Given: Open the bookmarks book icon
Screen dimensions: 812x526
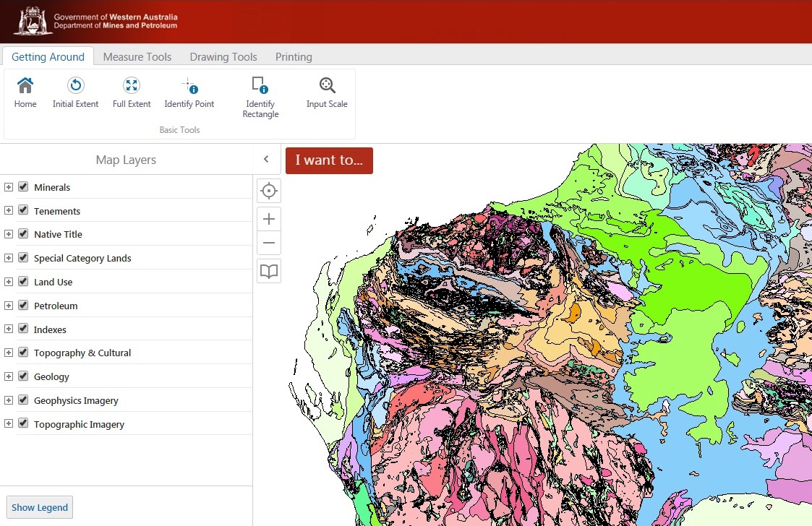Looking at the screenshot, I should pyautogui.click(x=269, y=272).
